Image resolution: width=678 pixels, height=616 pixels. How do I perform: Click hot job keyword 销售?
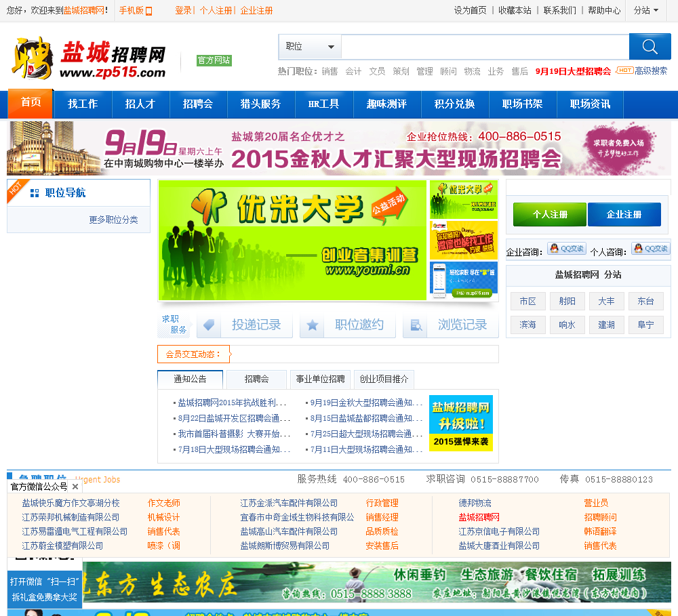point(330,71)
